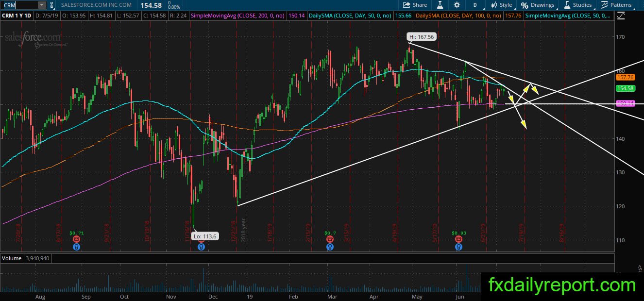Select the SimpleMovingAvg (CLOSE, 200, 0, no) label
This screenshot has width=644, height=301.
[x=238, y=16]
